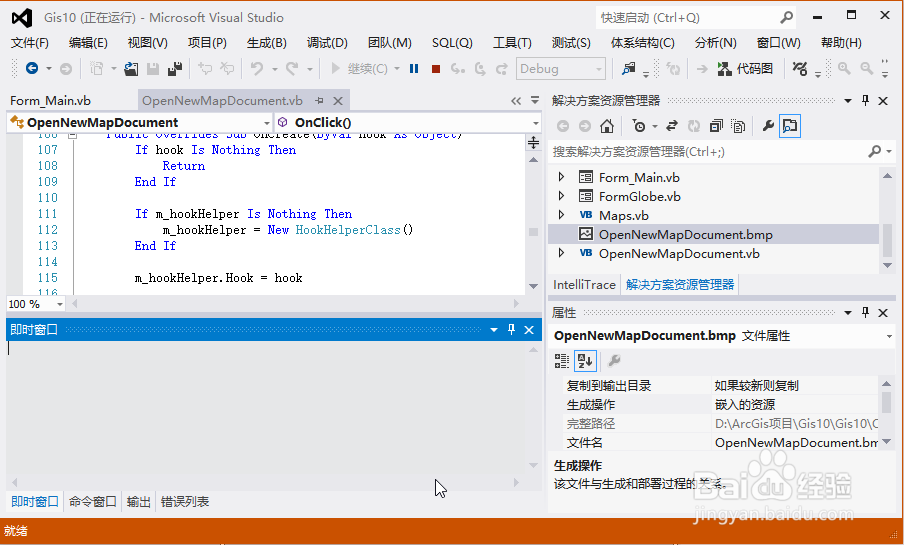The height and width of the screenshot is (545, 904).
Task: Click the Pending Changes Filter clock icon
Action: tap(639, 126)
